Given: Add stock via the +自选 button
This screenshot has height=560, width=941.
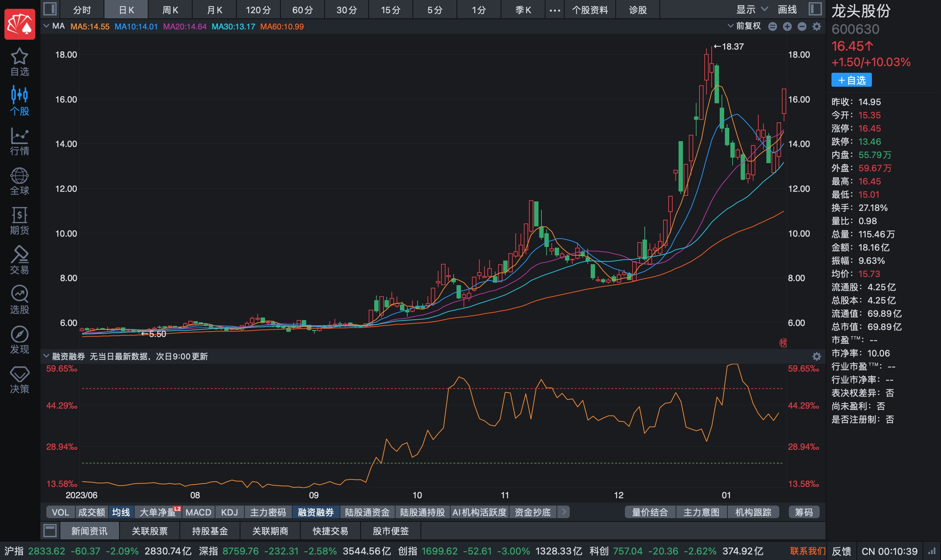Looking at the screenshot, I should point(851,80).
